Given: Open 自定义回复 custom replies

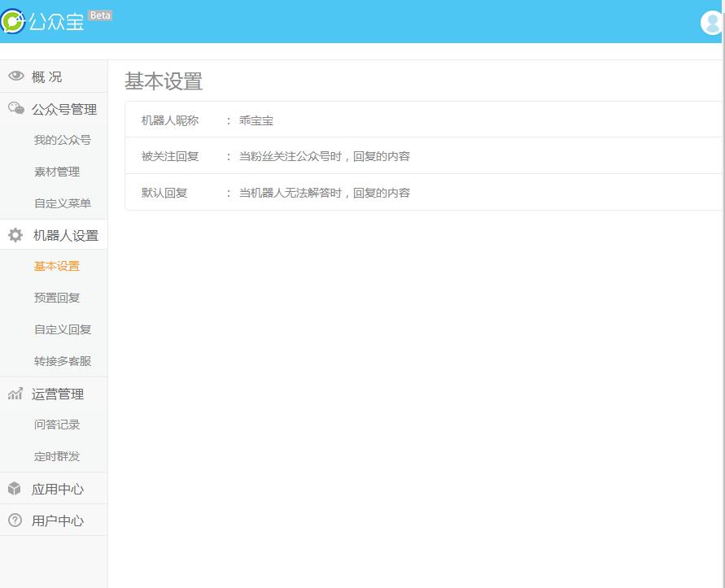Looking at the screenshot, I should pyautogui.click(x=62, y=329).
